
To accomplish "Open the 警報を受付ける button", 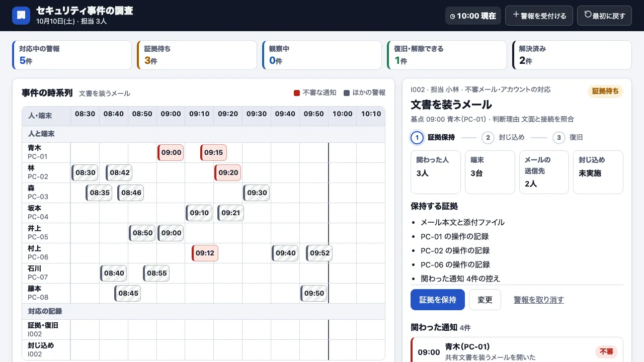I will [539, 16].
